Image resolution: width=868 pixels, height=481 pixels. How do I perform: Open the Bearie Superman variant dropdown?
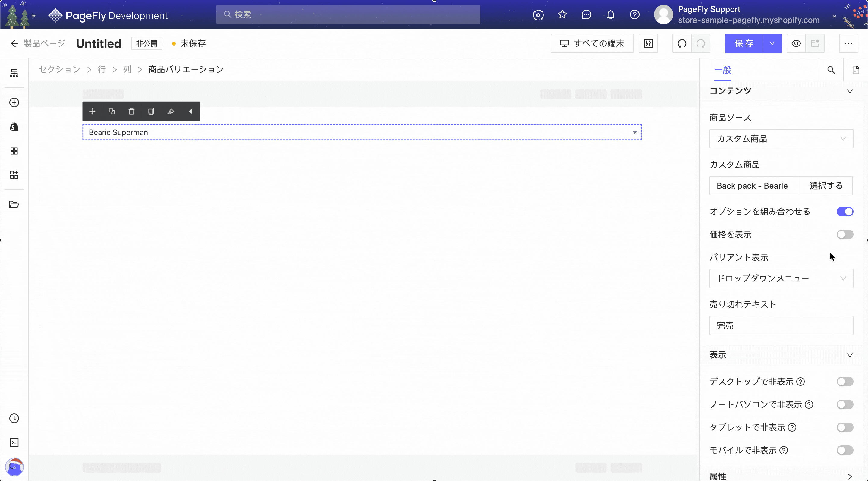[362, 132]
